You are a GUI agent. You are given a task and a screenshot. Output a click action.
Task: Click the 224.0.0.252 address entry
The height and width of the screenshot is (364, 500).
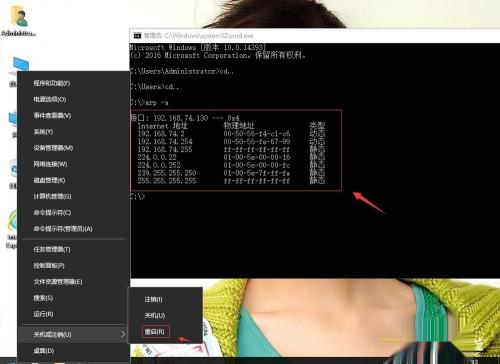pyautogui.click(x=159, y=165)
